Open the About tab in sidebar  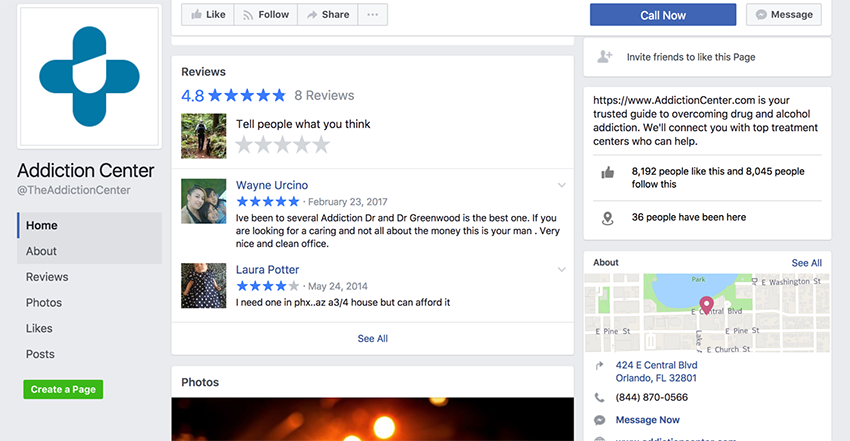pyautogui.click(x=89, y=251)
